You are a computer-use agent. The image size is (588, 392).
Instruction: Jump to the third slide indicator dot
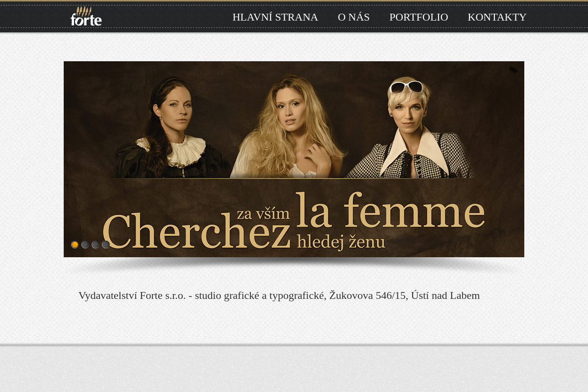click(x=95, y=245)
